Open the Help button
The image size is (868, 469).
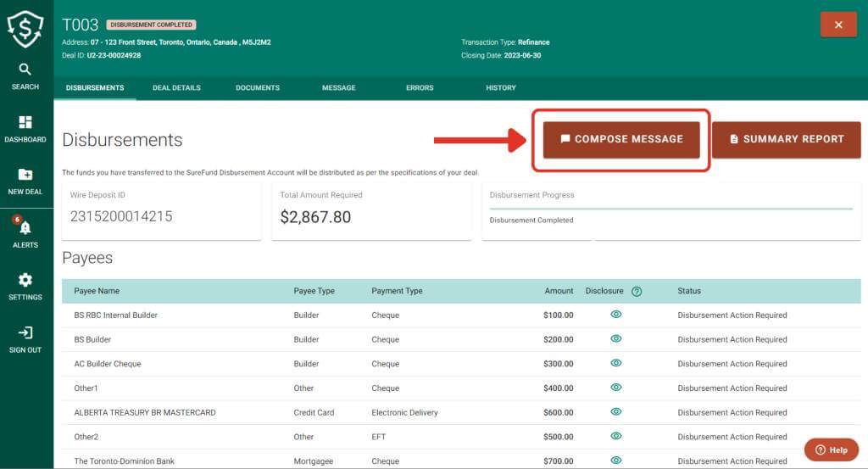tap(832, 449)
